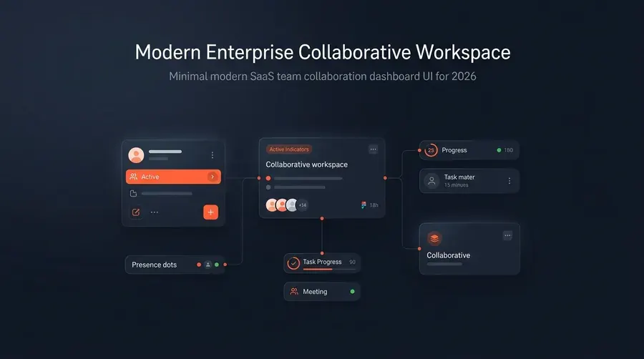
Task: Click the Presence dots label
Action: tap(154, 265)
